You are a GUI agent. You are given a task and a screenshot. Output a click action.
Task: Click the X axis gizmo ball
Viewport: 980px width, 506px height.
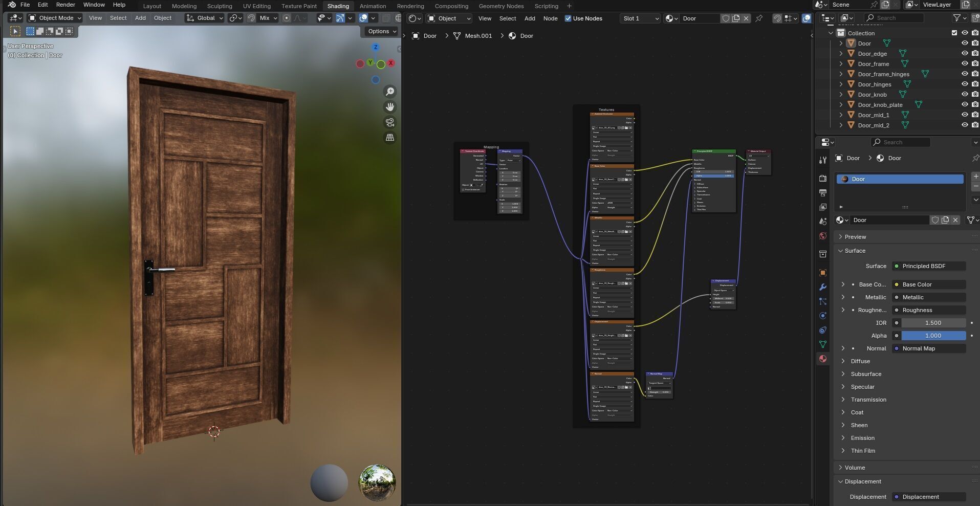pyautogui.click(x=391, y=63)
